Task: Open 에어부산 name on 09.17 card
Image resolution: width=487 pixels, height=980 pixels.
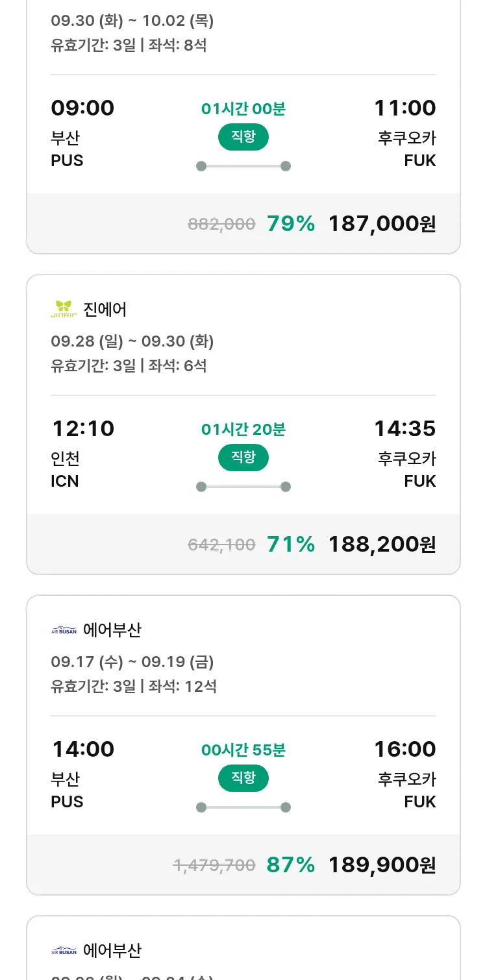Action: (112, 630)
